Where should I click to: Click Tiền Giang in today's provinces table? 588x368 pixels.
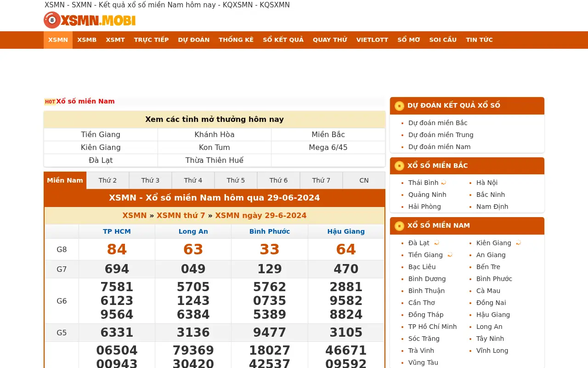(x=101, y=135)
